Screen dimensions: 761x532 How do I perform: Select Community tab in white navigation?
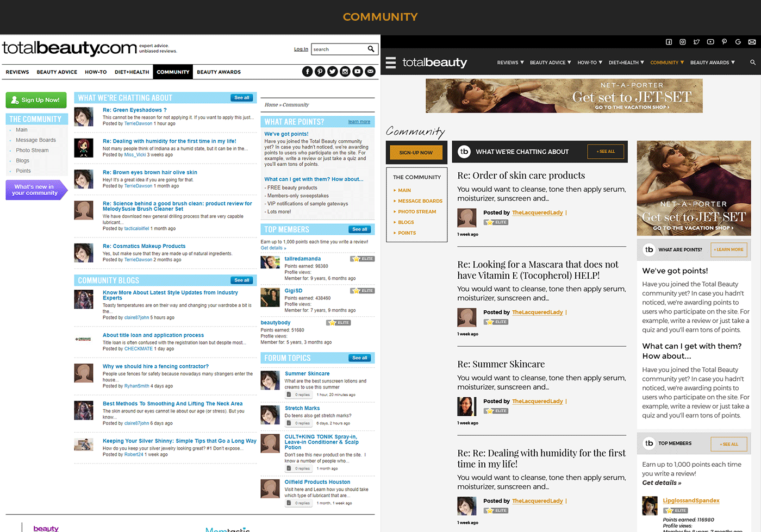(x=173, y=72)
